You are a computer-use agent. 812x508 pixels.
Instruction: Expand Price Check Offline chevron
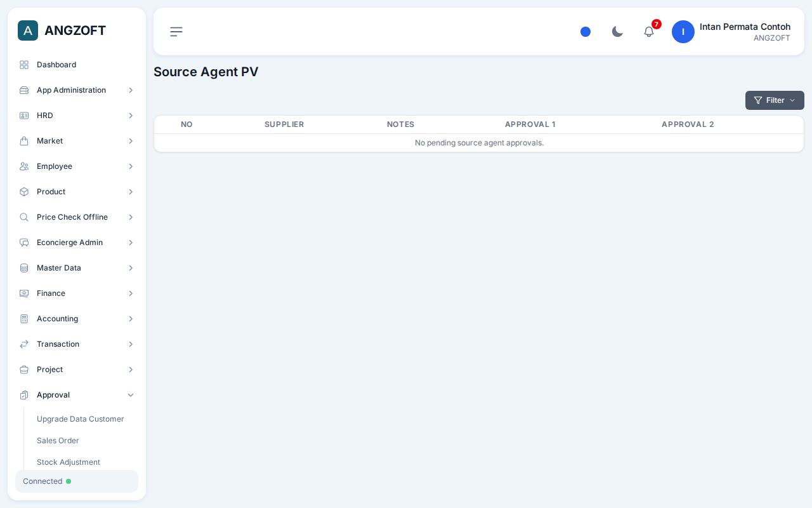point(131,217)
